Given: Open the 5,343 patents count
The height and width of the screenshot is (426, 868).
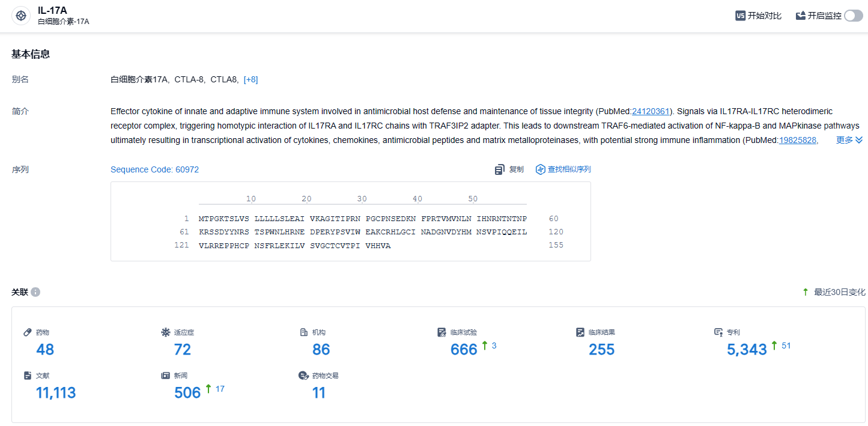Looking at the screenshot, I should [x=747, y=349].
